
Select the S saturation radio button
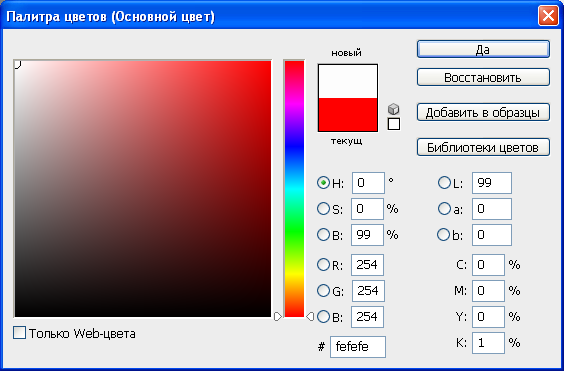point(323,209)
